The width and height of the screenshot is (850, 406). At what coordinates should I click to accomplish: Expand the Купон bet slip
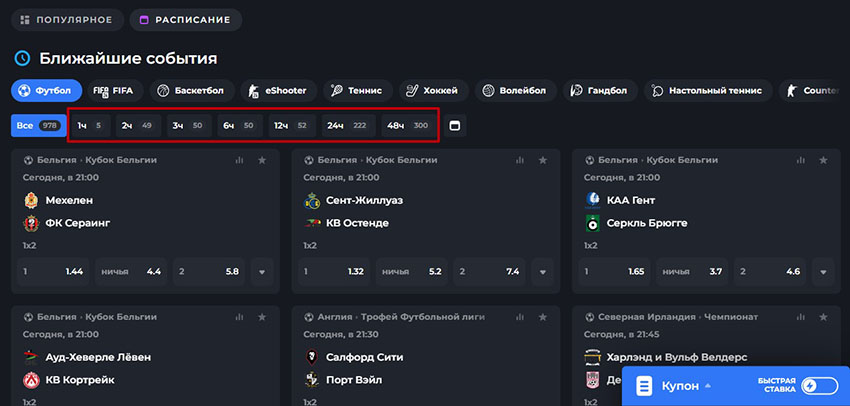[686, 386]
